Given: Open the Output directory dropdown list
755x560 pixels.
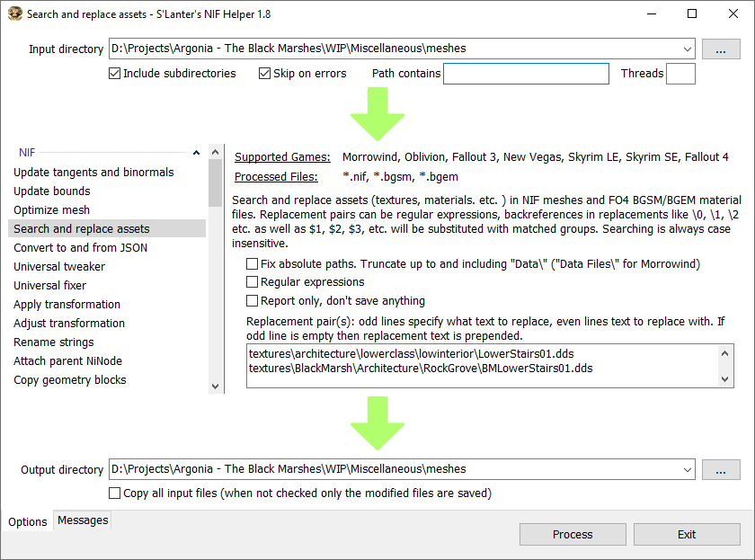Looking at the screenshot, I should coord(688,469).
